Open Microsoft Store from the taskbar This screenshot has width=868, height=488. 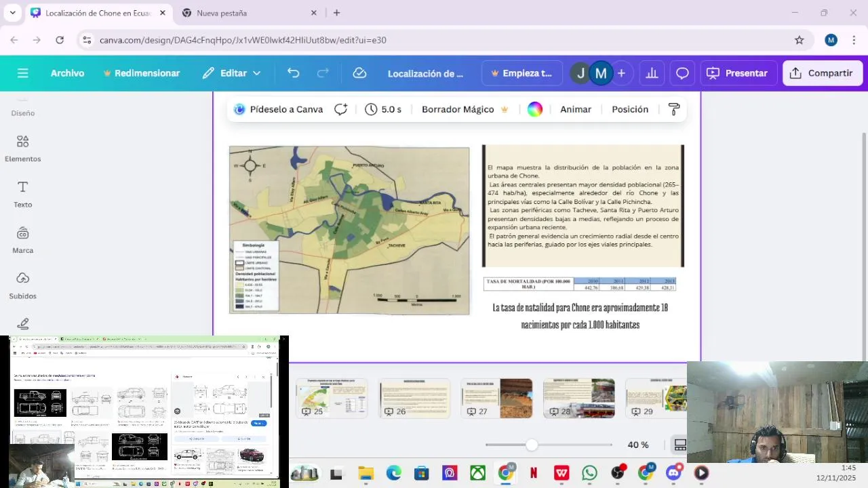pos(421,473)
